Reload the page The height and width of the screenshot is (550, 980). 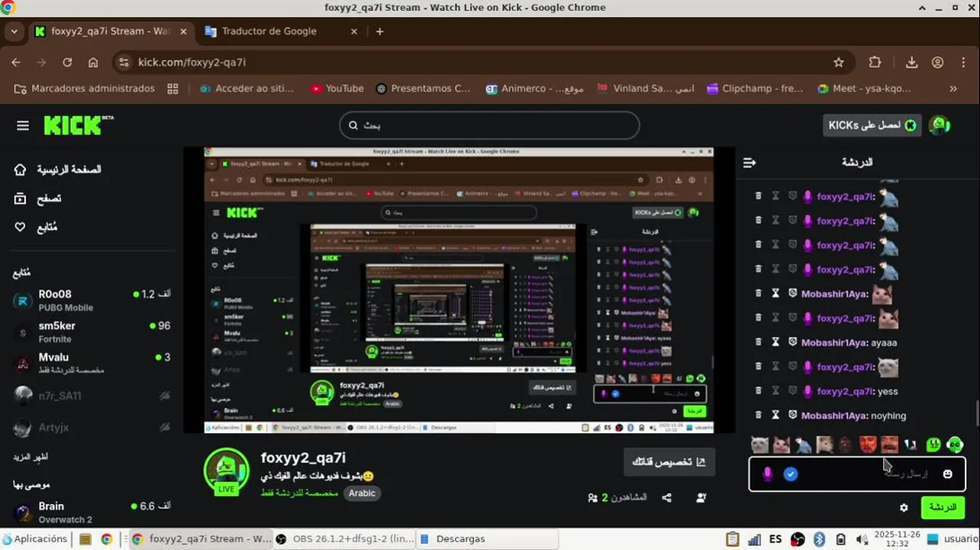click(x=67, y=63)
